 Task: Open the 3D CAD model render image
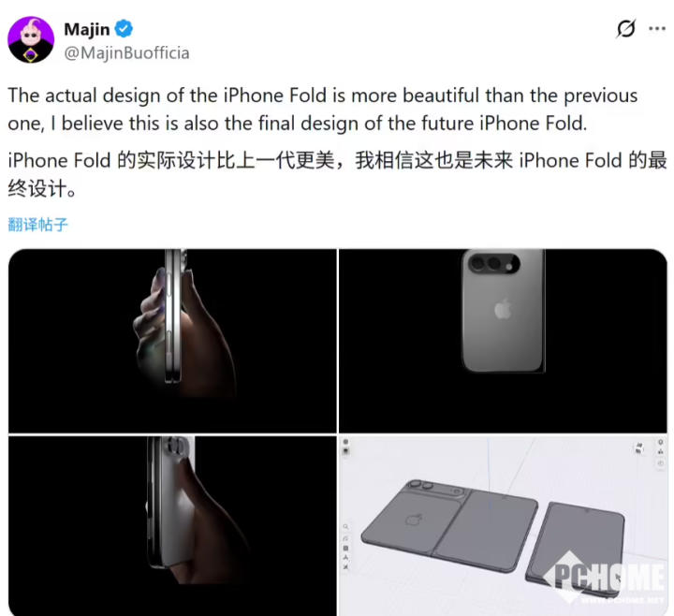503,526
